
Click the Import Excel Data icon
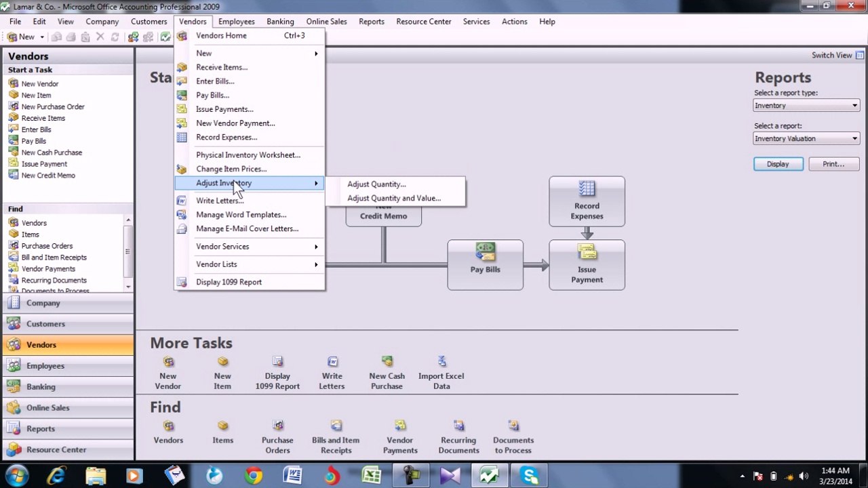(x=441, y=362)
